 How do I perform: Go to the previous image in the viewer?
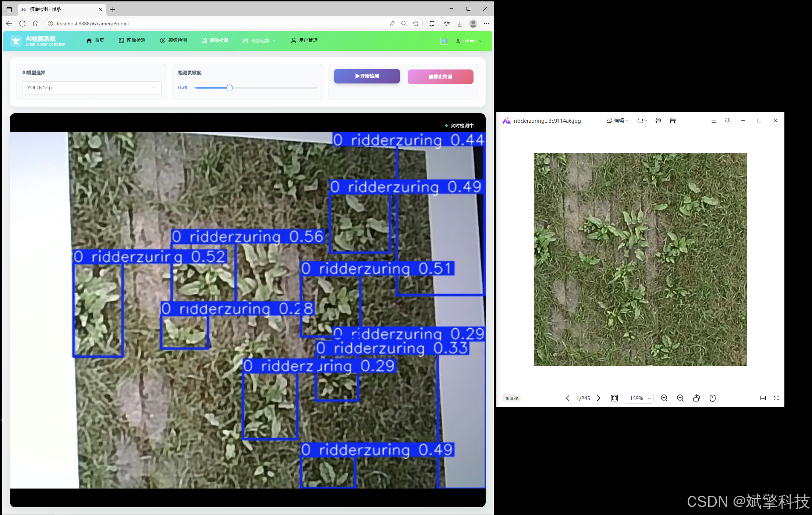pyautogui.click(x=568, y=398)
